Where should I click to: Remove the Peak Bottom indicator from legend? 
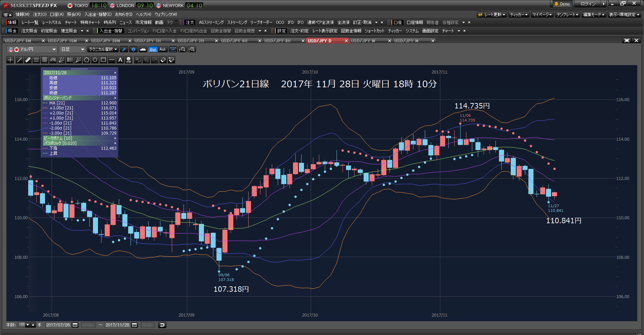pos(115,138)
